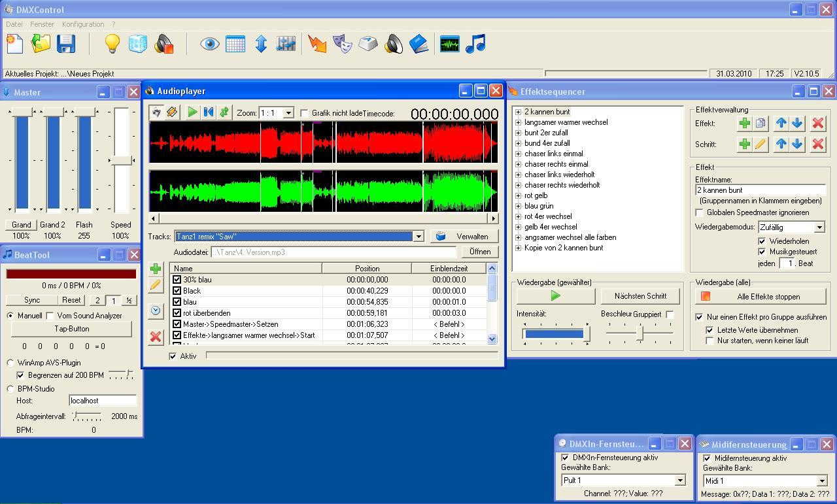Open the Datei menu
Viewport: 837px width, 504px height.
14,24
